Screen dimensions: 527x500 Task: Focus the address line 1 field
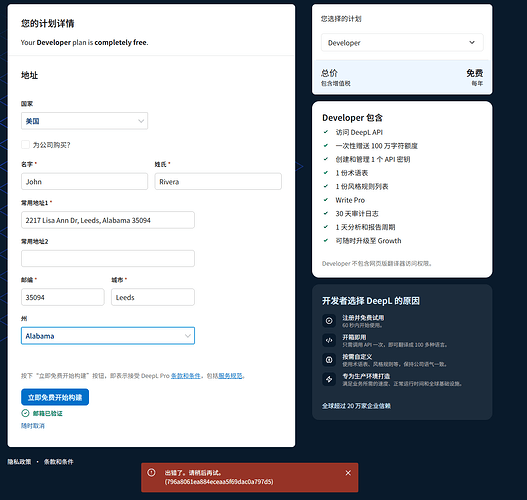(108, 220)
